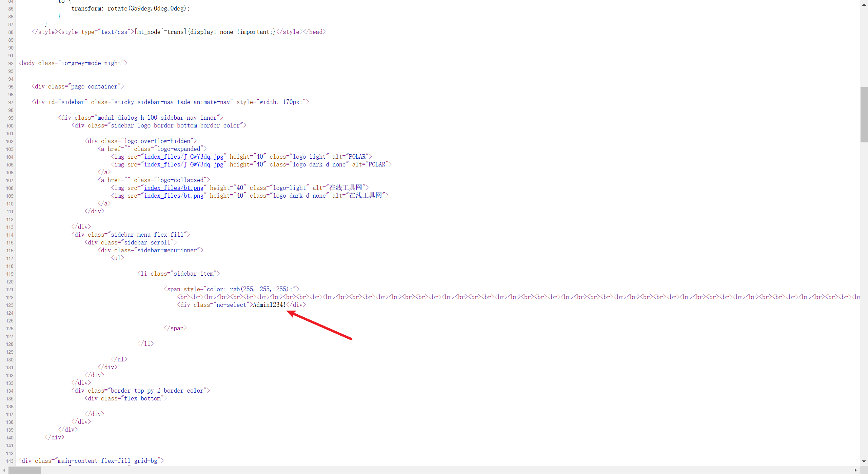Open bt.png link on line 109
Image resolution: width=868 pixels, height=474 pixels.
(174, 196)
